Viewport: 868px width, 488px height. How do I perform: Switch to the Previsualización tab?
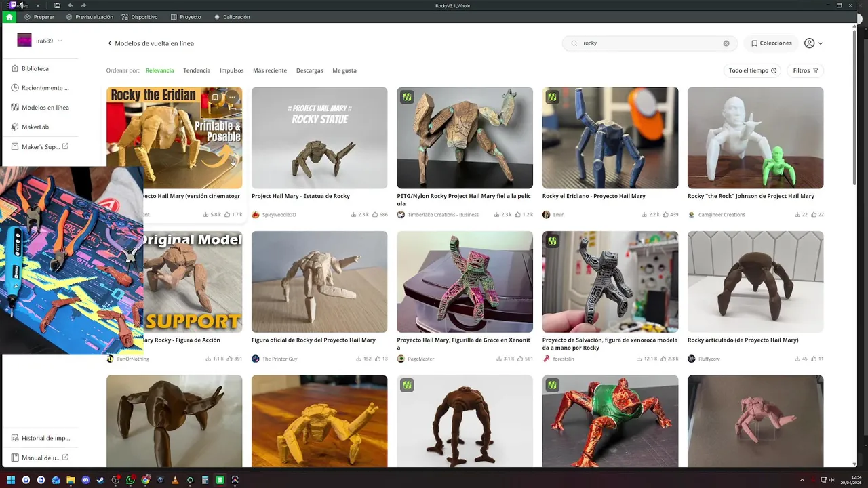[90, 17]
